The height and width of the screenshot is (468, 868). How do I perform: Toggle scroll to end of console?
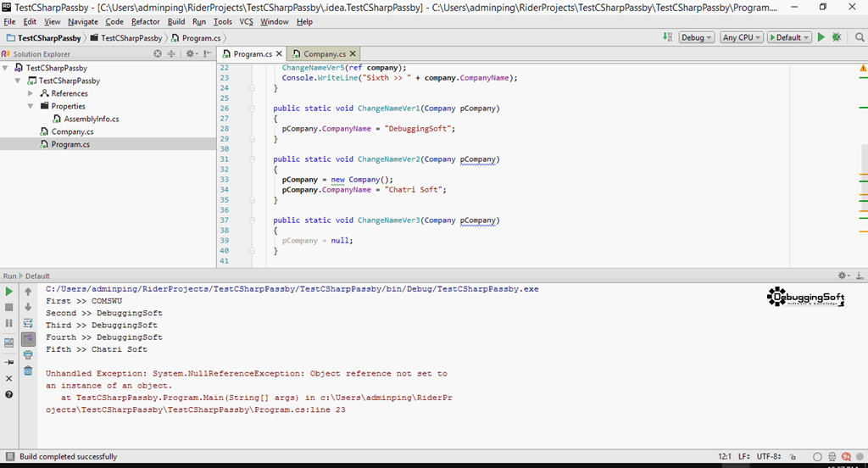(x=28, y=338)
